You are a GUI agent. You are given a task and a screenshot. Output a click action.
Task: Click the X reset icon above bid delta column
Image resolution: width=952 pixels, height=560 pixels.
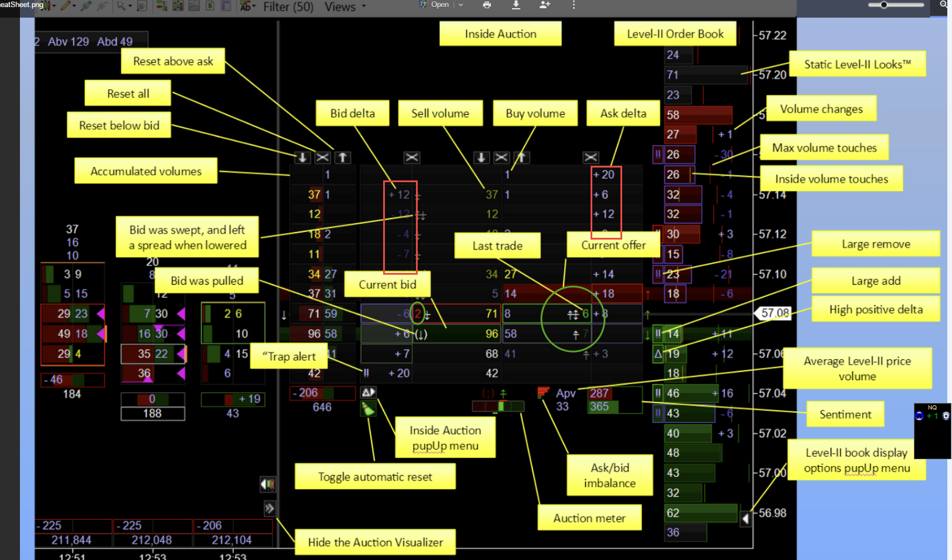(x=412, y=157)
